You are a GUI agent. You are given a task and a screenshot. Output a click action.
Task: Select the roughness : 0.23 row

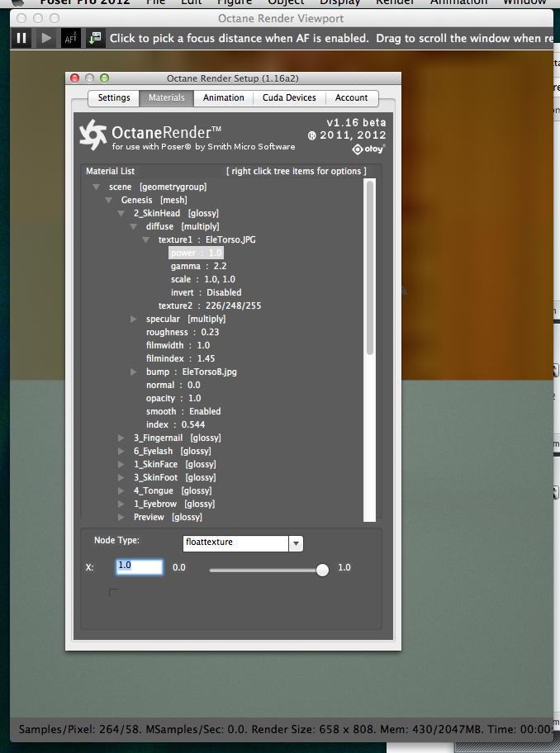tap(183, 332)
